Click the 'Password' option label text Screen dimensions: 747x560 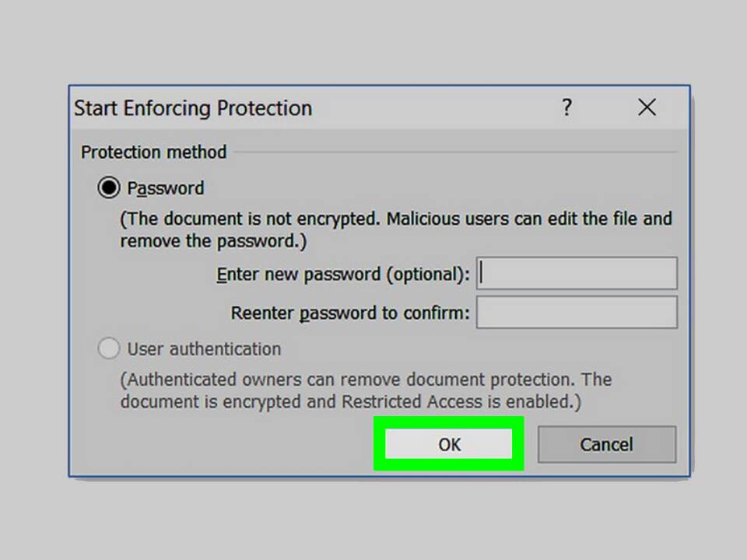coord(166,188)
